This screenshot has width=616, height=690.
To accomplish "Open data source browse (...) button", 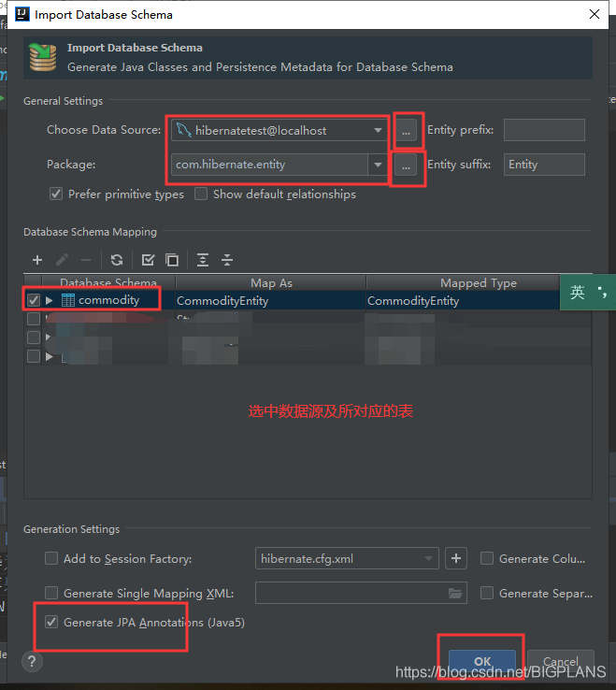I will 406,130.
